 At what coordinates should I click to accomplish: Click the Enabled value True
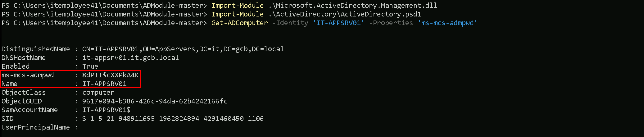pyautogui.click(x=90, y=66)
